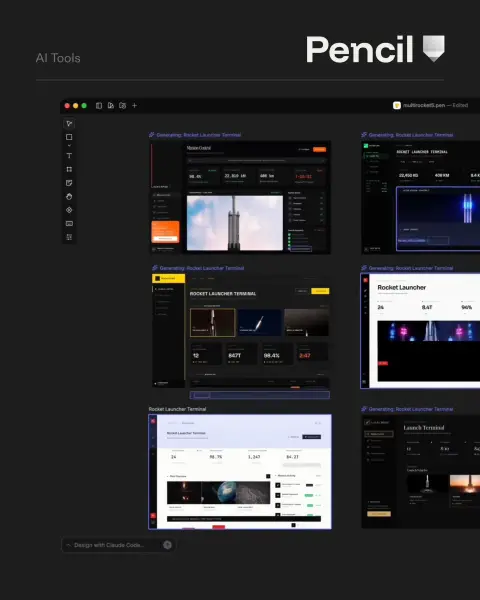Click the Rocket Launcher heading in white frame
480x600 pixels.
pyautogui.click(x=402, y=287)
